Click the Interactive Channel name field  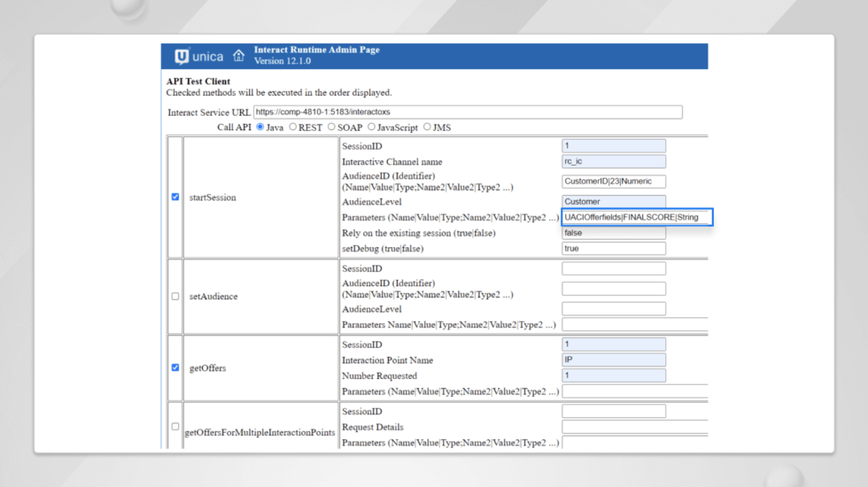point(614,161)
